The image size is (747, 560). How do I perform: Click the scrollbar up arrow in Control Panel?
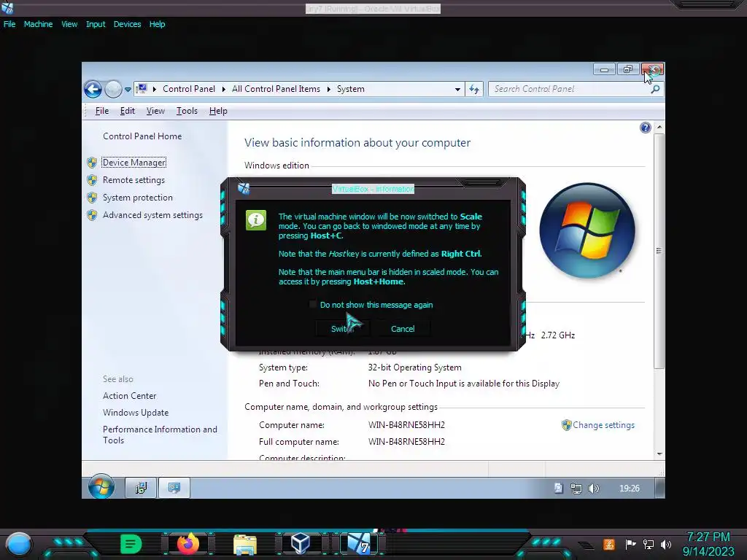point(659,127)
